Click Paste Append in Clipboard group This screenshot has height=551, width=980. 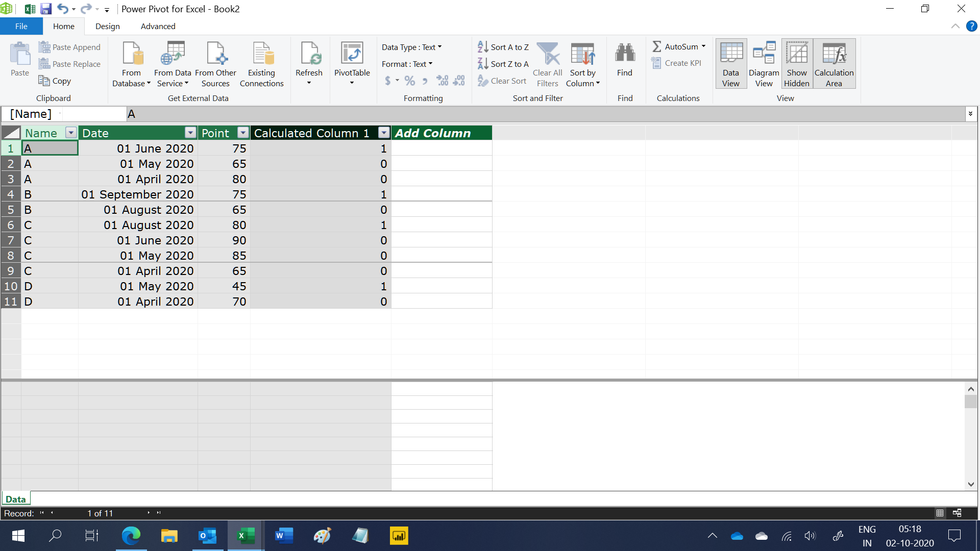(69, 47)
